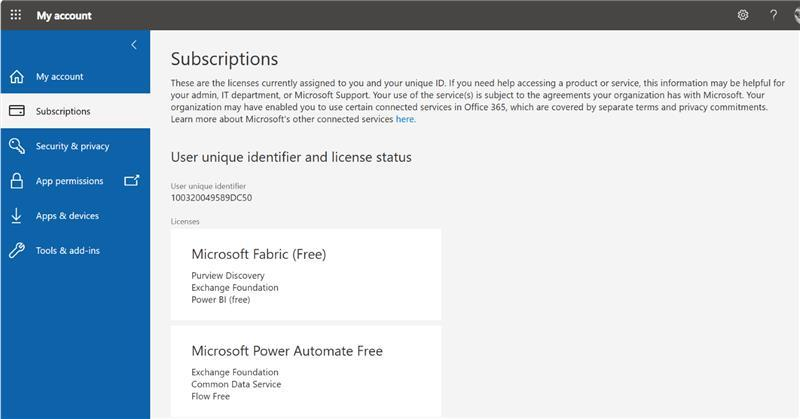Open the app launcher waffle icon
Viewport: 800px width, 419px height.
[x=16, y=15]
